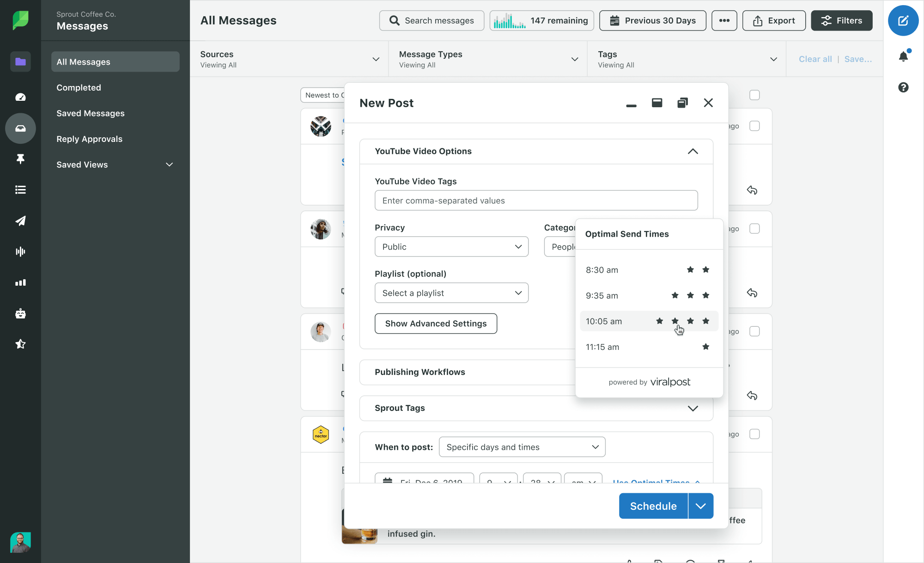
Task: Open the Smart Inbox icon in sidebar
Action: click(x=20, y=129)
